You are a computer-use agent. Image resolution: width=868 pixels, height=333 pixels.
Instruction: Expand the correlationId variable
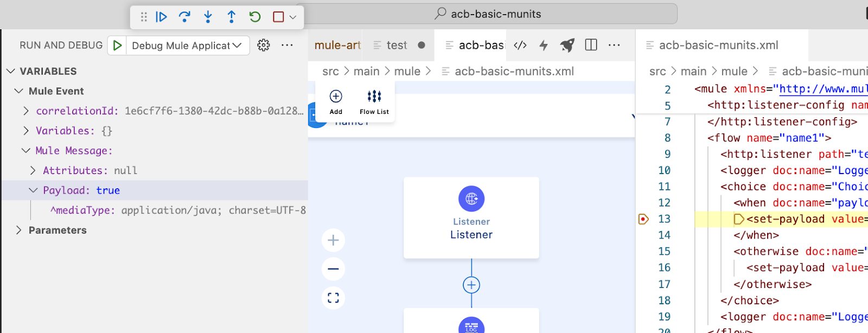click(x=26, y=111)
